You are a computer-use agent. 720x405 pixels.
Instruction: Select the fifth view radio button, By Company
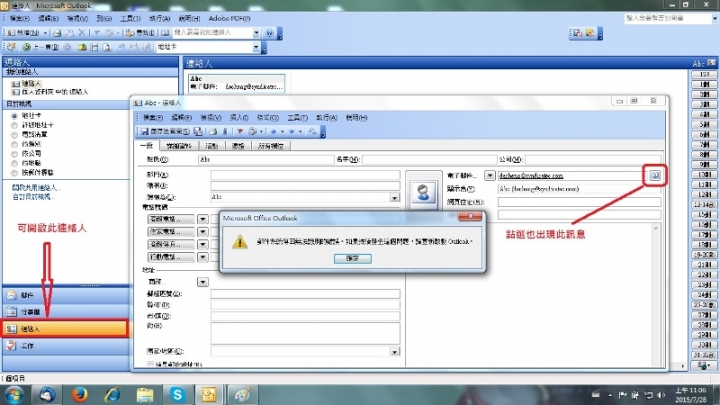[14, 154]
